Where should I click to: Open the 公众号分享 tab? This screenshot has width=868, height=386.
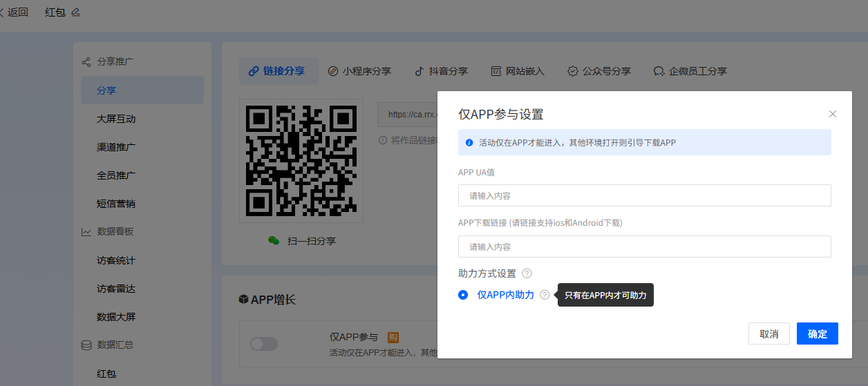pyautogui.click(x=599, y=71)
